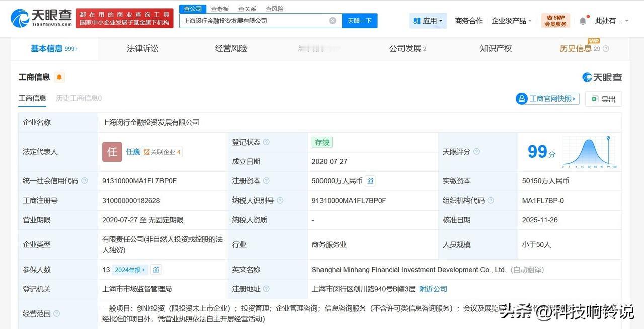Viewport: 644px width, 329px height.
Task: Open 商务合作 link in header
Action: 469,21
